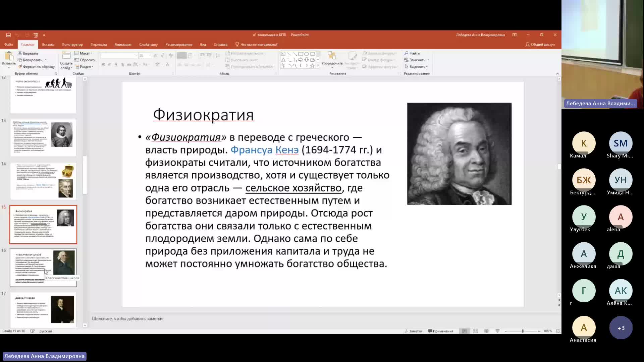Switch to the Конструктор ribbon tab

pyautogui.click(x=72, y=44)
